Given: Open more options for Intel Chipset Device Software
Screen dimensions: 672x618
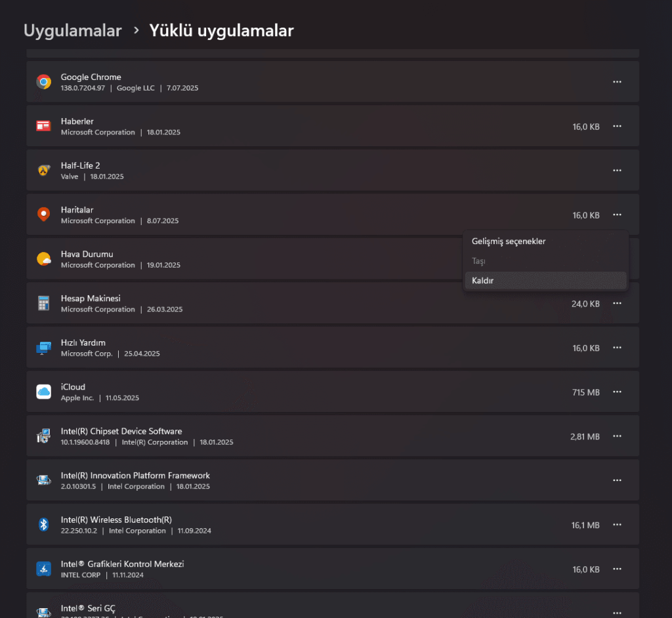Looking at the screenshot, I should click(x=617, y=436).
